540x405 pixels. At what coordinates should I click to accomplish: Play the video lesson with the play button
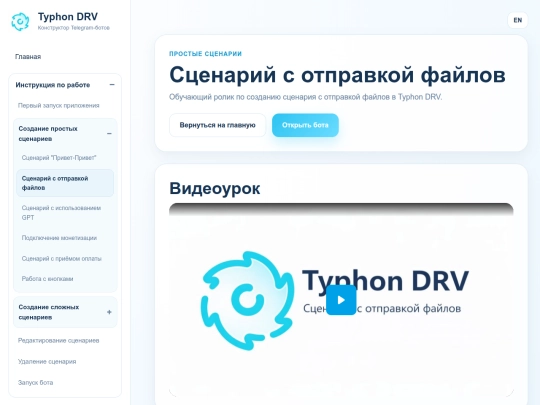pos(341,300)
